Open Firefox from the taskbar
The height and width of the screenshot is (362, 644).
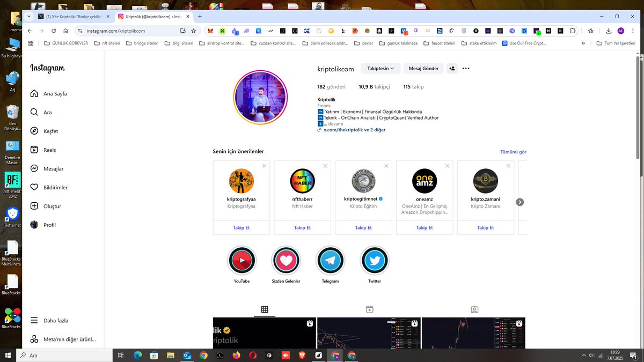pyautogui.click(x=236, y=355)
